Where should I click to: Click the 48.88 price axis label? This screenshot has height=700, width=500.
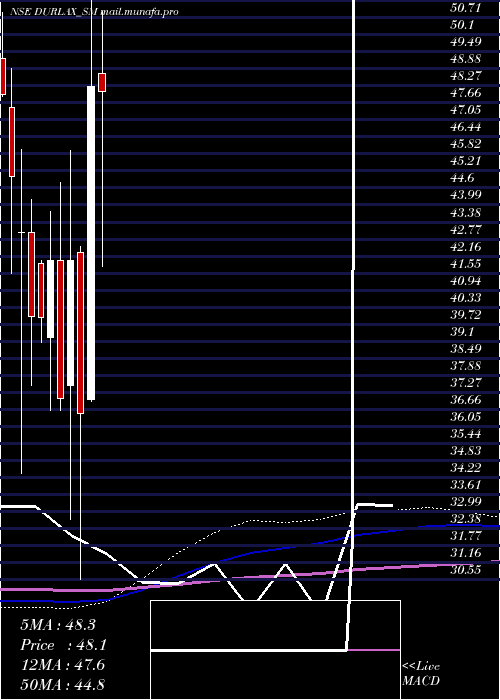tap(465, 58)
